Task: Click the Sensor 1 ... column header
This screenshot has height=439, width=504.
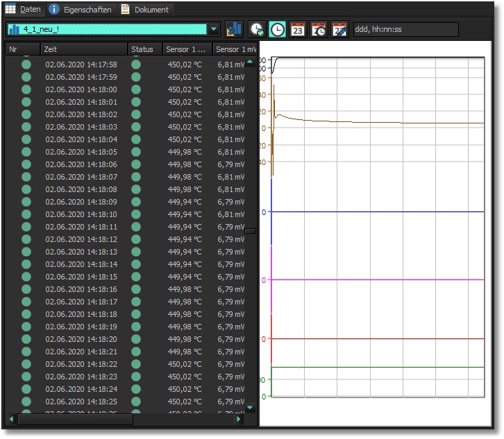Action: point(187,49)
